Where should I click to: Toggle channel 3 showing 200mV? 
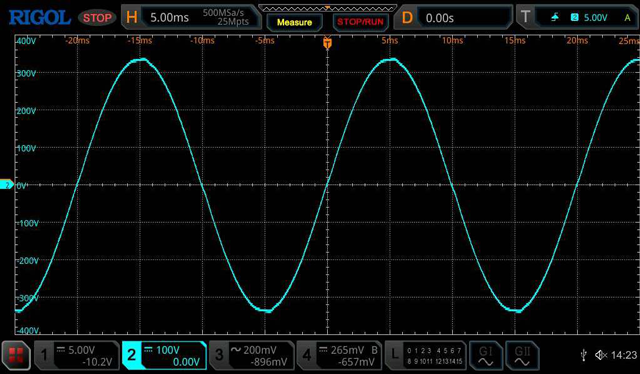[x=251, y=356]
